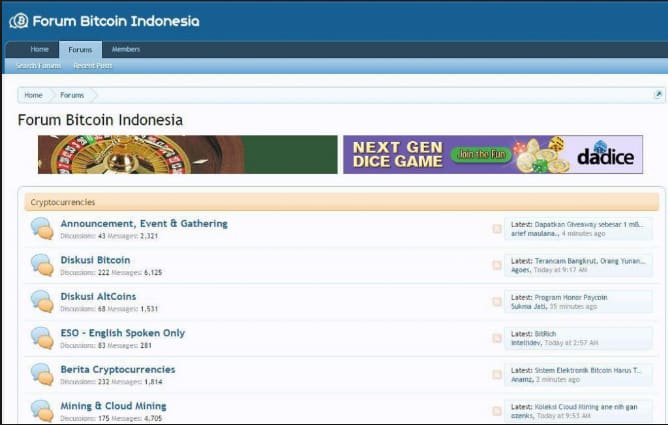The height and width of the screenshot is (425, 668).
Task: Open the Diskusi Bitcoin forum
Action: tap(95, 260)
